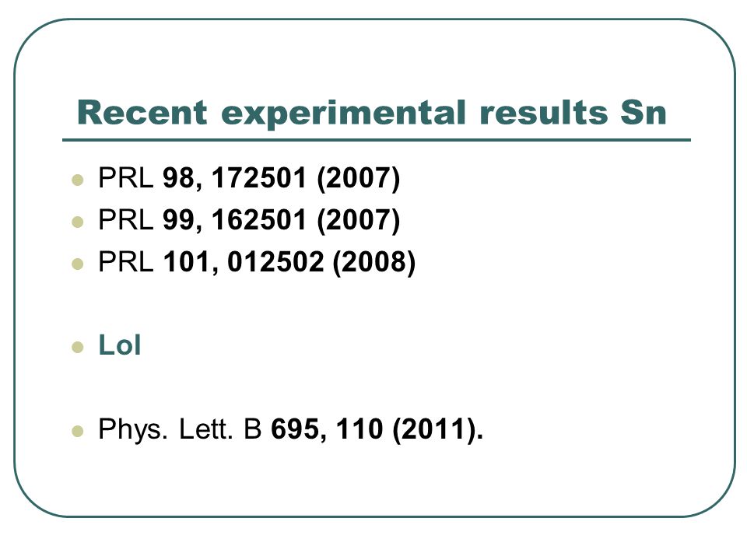Select the "Phys. Lett. B" journal name

tap(180, 429)
